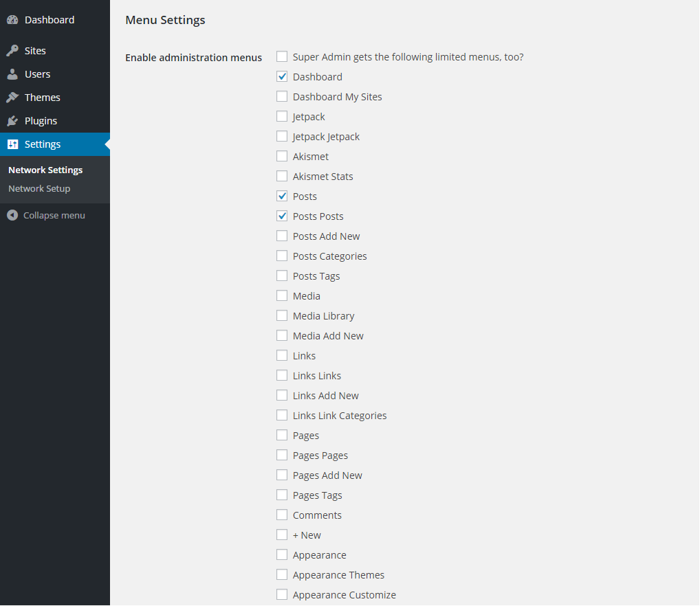Click the Plugins plug icon
Image resolution: width=700 pixels, height=606 pixels.
point(12,121)
